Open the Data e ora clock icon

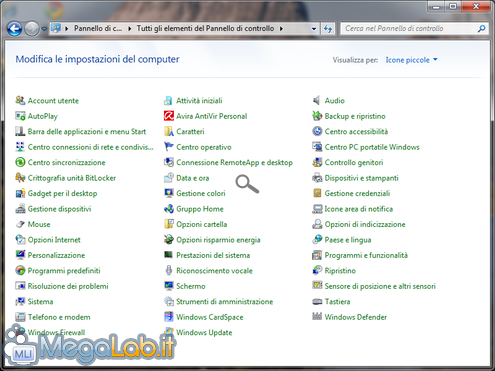pos(169,178)
